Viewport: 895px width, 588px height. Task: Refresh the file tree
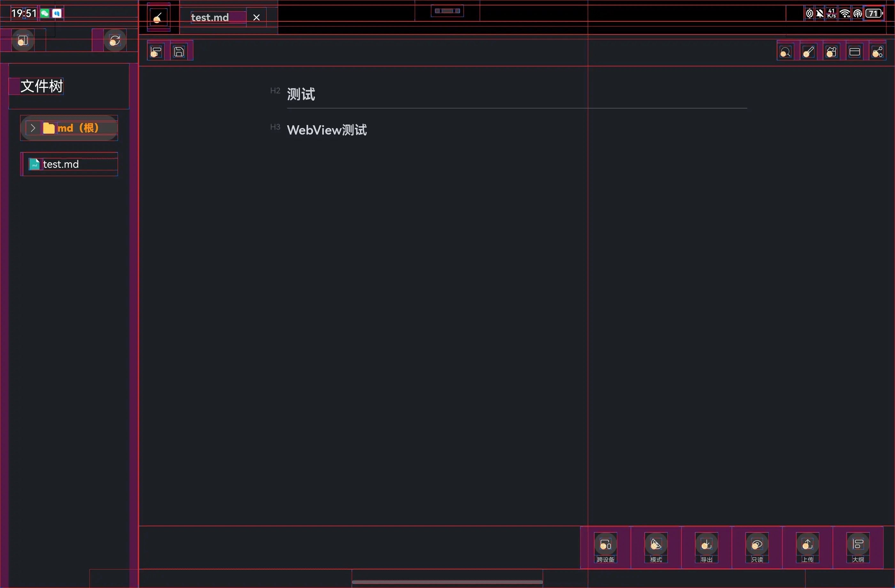pos(115,40)
